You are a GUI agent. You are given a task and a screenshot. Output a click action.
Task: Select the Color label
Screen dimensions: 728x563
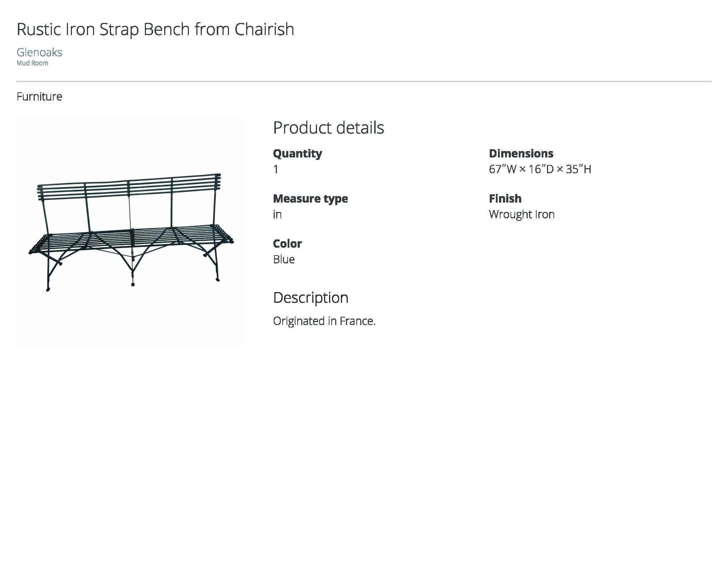pyautogui.click(x=287, y=244)
